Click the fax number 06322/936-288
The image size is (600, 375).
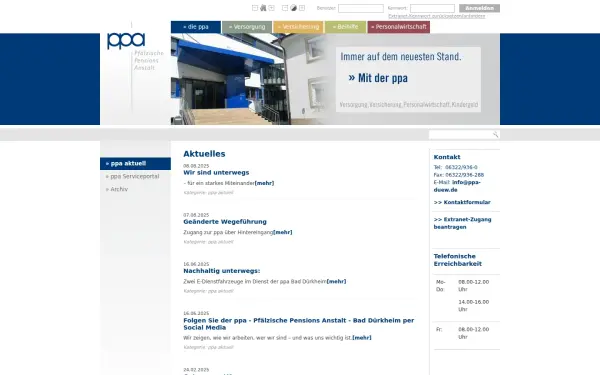465,175
